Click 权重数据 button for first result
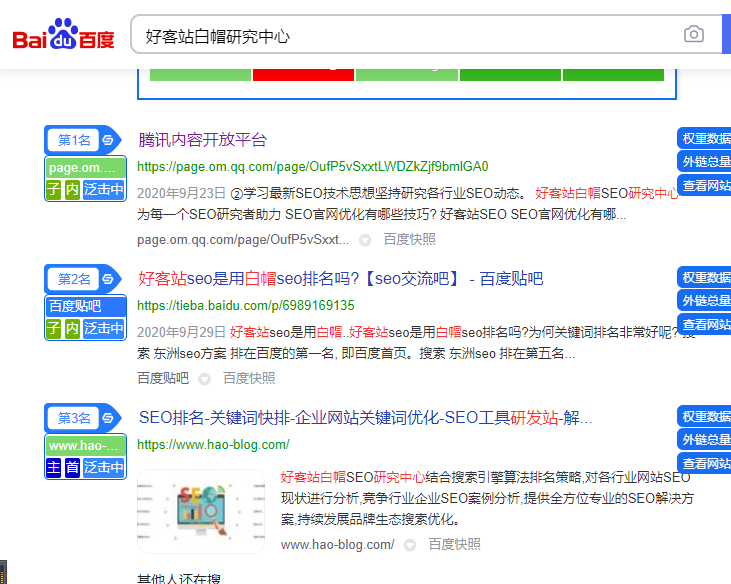 [704, 138]
